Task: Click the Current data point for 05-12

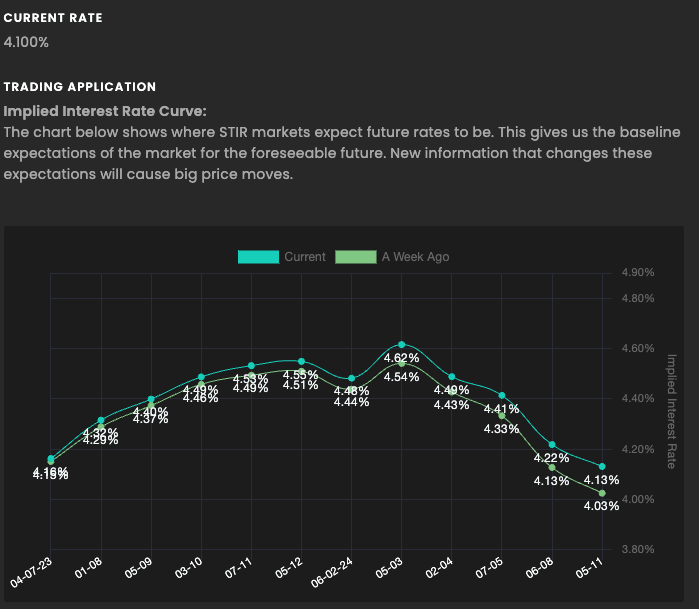Action: 301,361
